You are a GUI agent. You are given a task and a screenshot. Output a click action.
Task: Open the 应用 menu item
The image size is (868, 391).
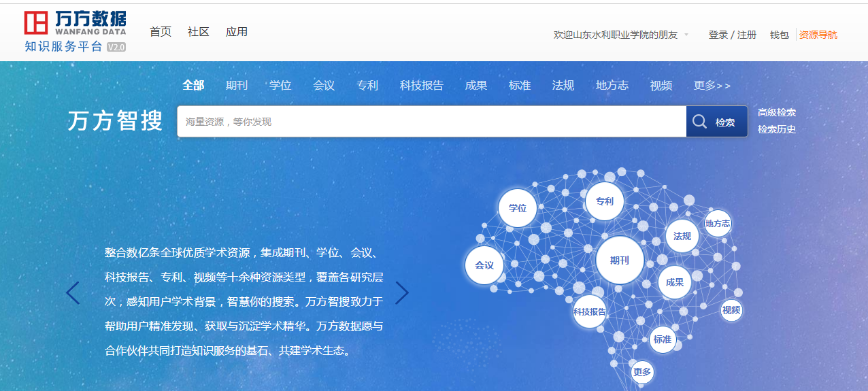[237, 32]
